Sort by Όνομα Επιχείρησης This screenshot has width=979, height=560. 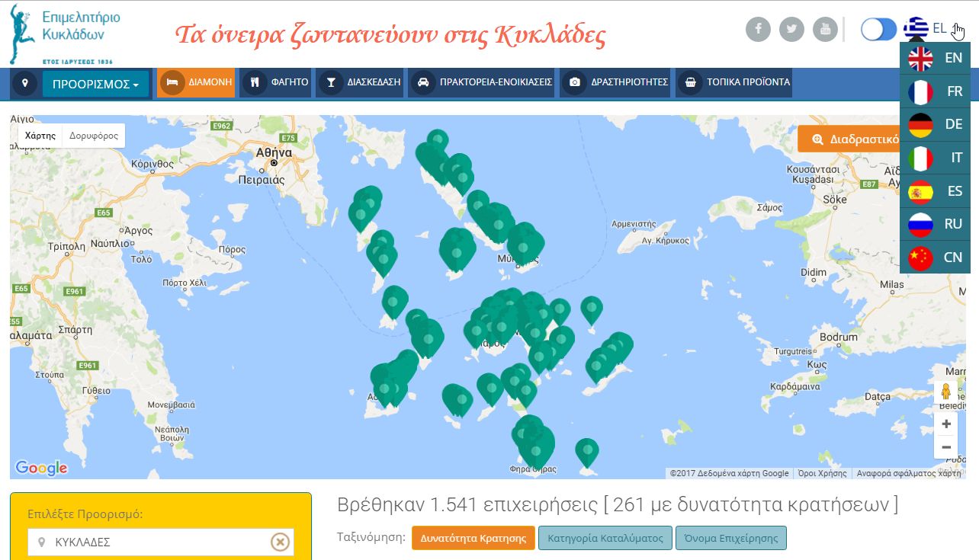[x=730, y=538]
